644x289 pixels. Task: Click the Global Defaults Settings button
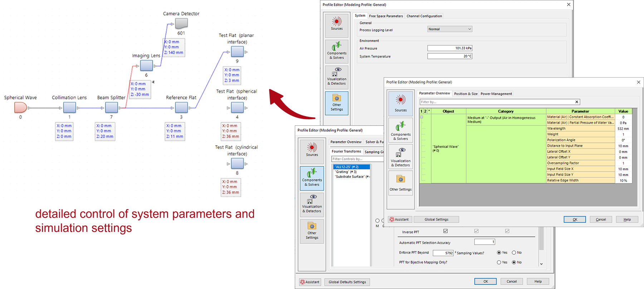click(x=347, y=282)
